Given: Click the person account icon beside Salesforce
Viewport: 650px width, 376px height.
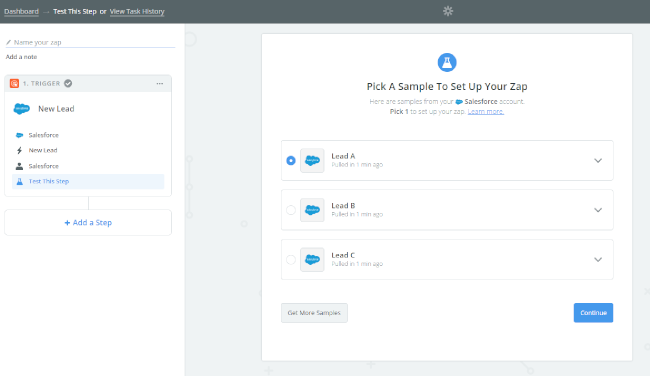Looking at the screenshot, I should click(x=19, y=166).
